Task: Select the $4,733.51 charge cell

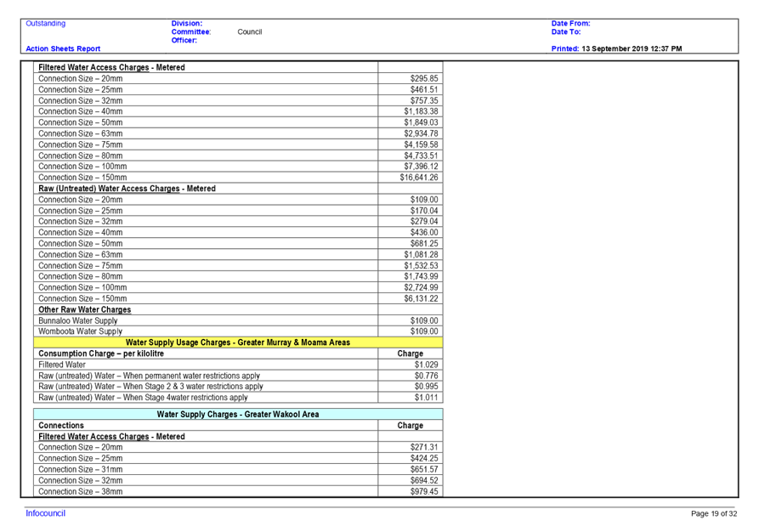Action: [x=411, y=156]
